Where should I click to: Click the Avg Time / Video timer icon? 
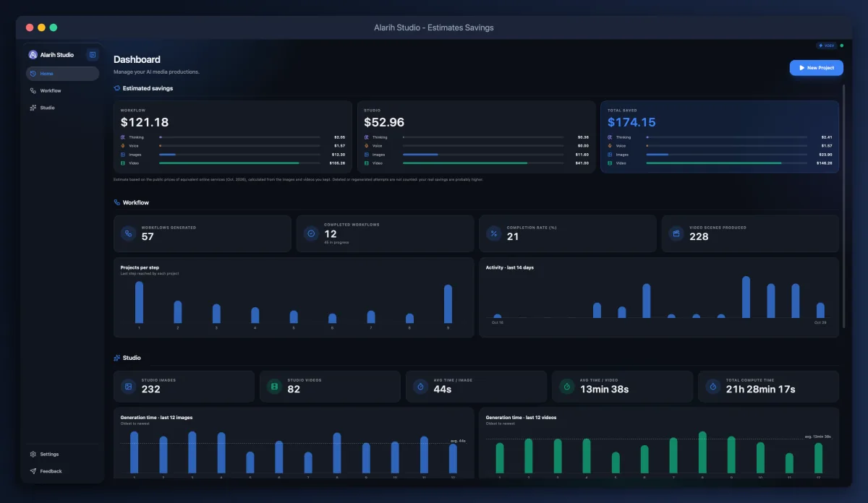tap(566, 387)
